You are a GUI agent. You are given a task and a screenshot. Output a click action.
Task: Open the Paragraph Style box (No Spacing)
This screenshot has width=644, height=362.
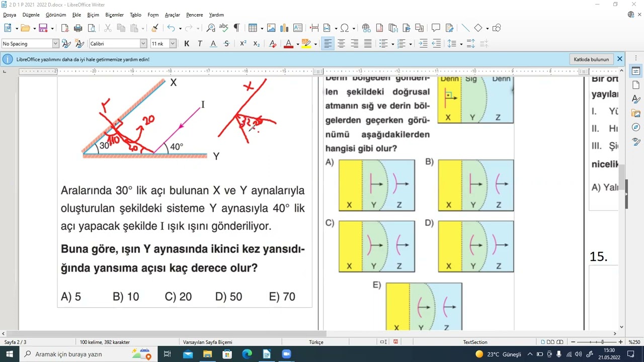tap(30, 44)
